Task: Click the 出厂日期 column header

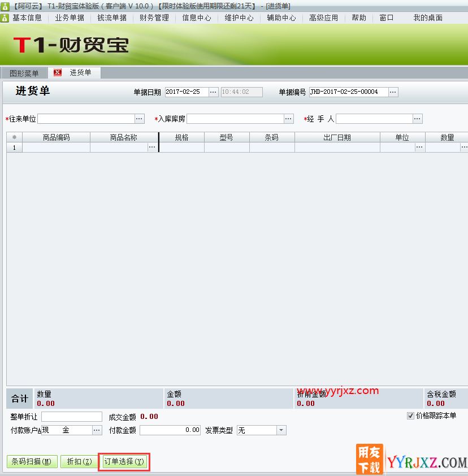Action: (x=337, y=137)
